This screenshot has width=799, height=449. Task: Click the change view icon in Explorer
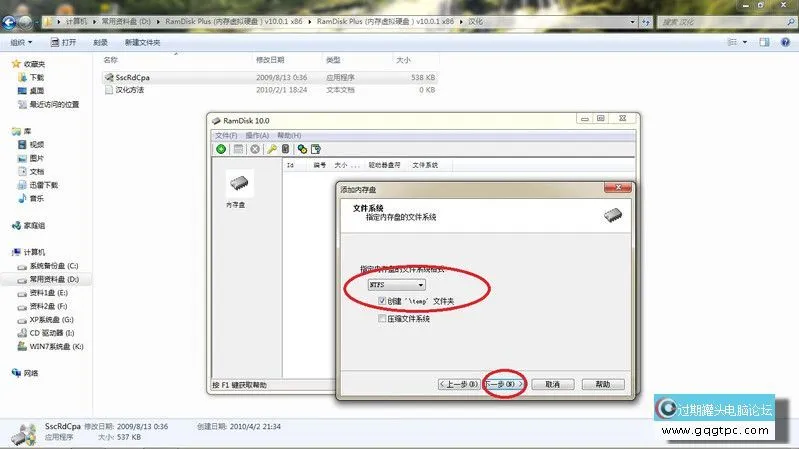[732, 42]
